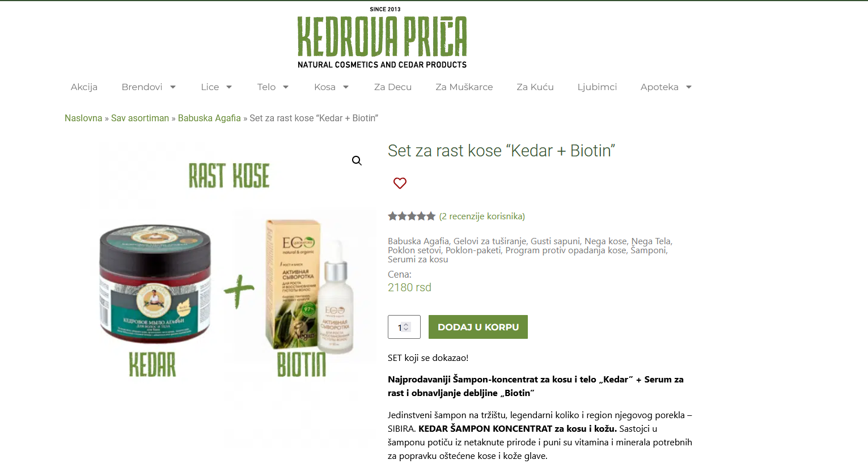Open the Akcija menu item
Image resolution: width=868 pixels, height=468 pixels.
pos(84,87)
